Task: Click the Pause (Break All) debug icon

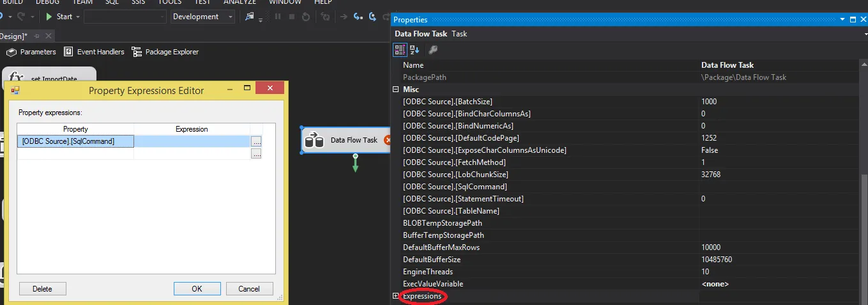Action: click(x=278, y=17)
